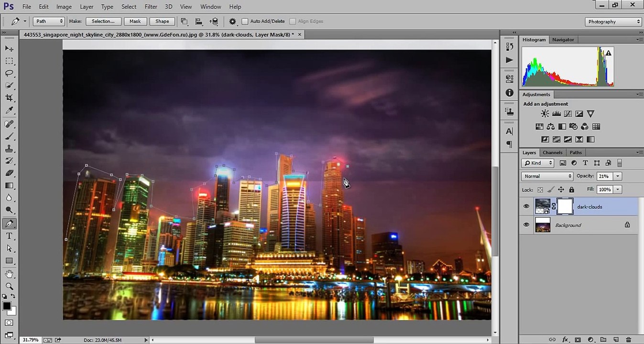Viewport: 644px width, 344px height.
Task: Delete layer using trash icon
Action: [x=628, y=340]
